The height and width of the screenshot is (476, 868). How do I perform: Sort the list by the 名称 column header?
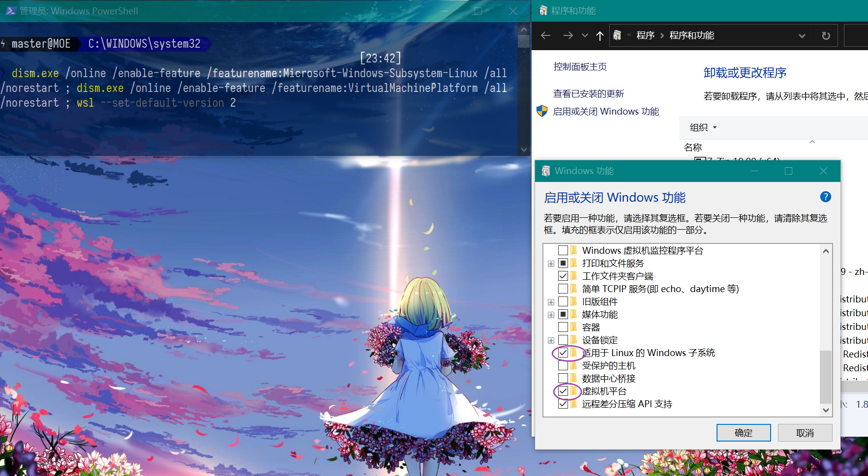point(693,147)
